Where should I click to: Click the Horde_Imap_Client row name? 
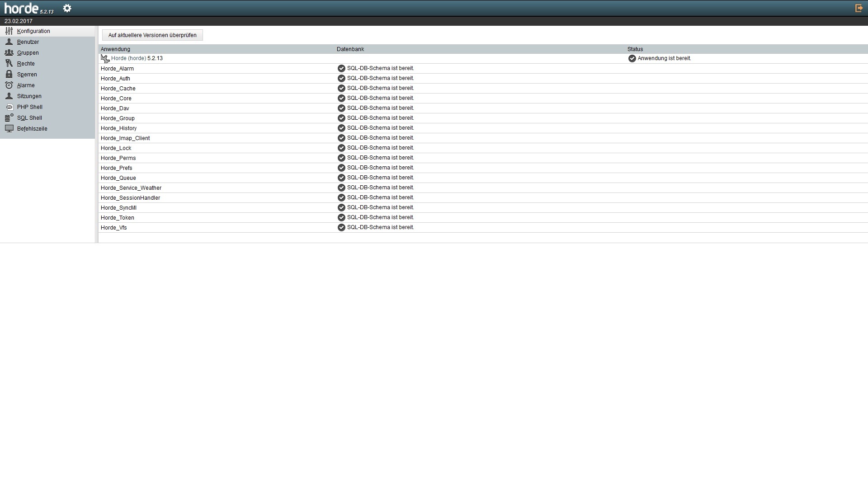tap(125, 138)
